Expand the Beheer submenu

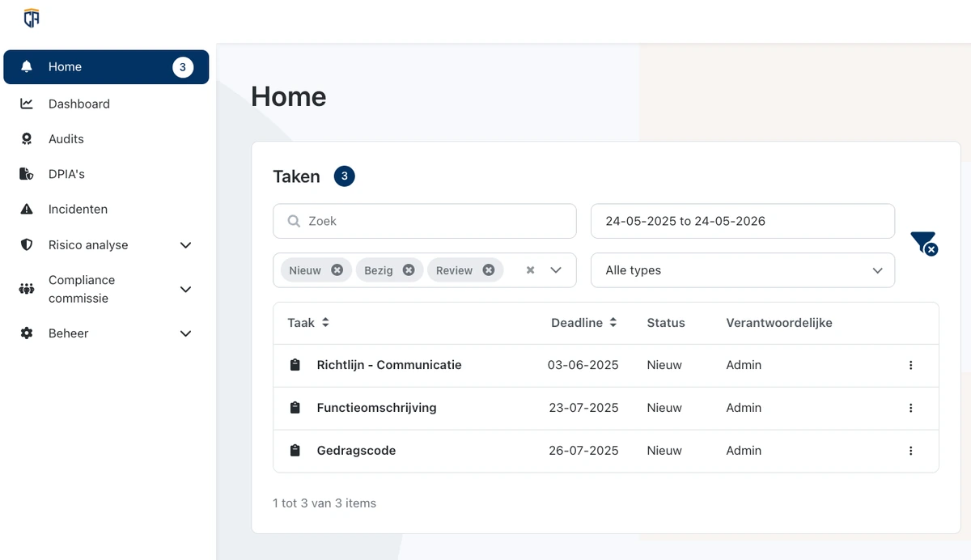(x=185, y=333)
